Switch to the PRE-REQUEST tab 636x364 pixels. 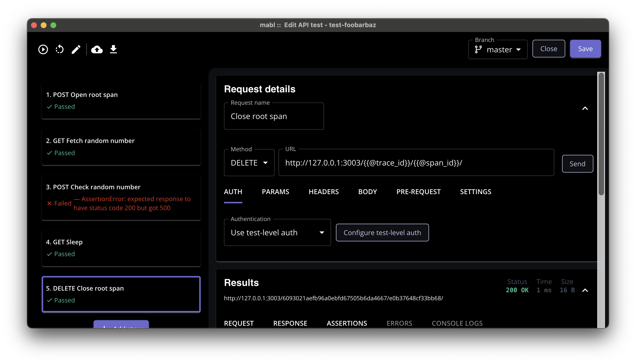tap(418, 192)
